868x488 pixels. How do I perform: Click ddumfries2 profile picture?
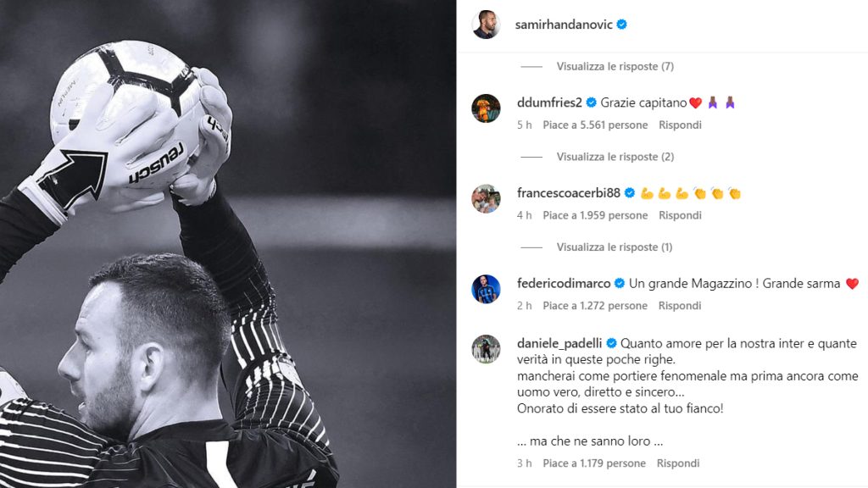coord(486,108)
